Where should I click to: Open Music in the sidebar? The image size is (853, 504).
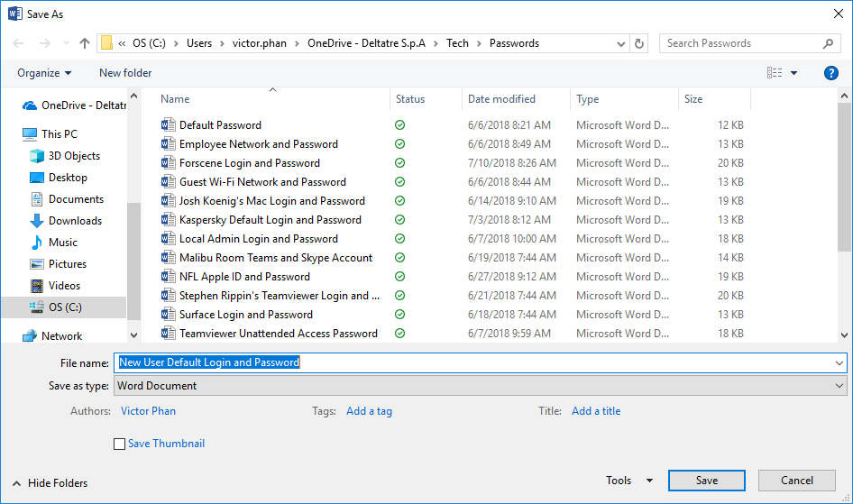[53, 243]
